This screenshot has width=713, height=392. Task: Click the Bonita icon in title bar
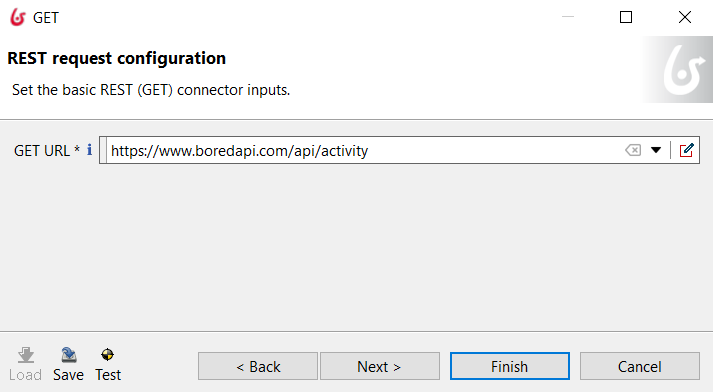pos(18,17)
